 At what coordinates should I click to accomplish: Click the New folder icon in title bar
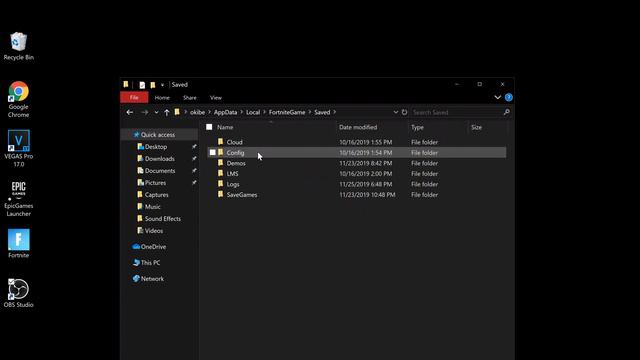(x=153, y=85)
